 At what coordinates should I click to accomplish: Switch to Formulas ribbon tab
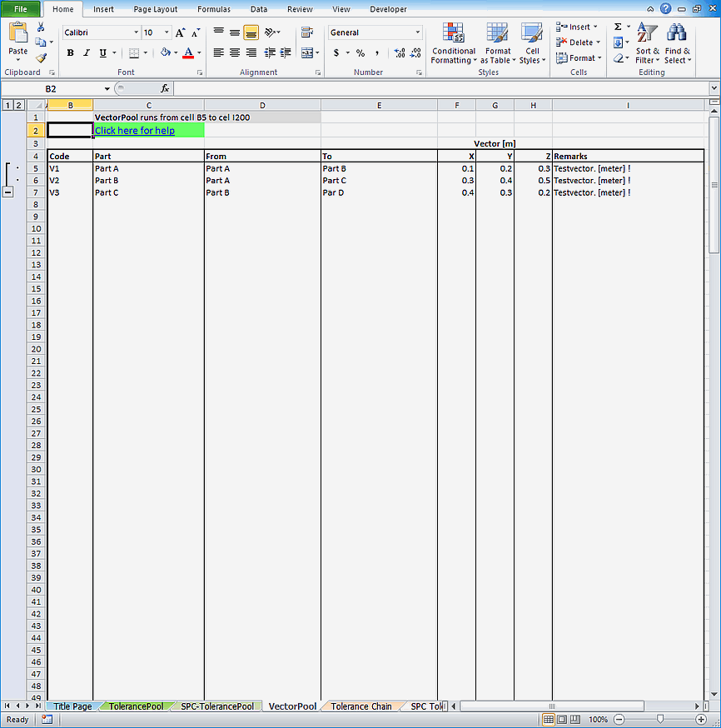(x=213, y=9)
